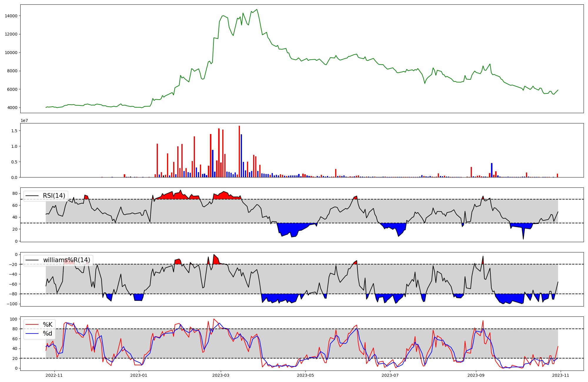The width and height of the screenshot is (588, 382).
Task: Click the blue %d legend line sample
Action: click(x=32, y=334)
